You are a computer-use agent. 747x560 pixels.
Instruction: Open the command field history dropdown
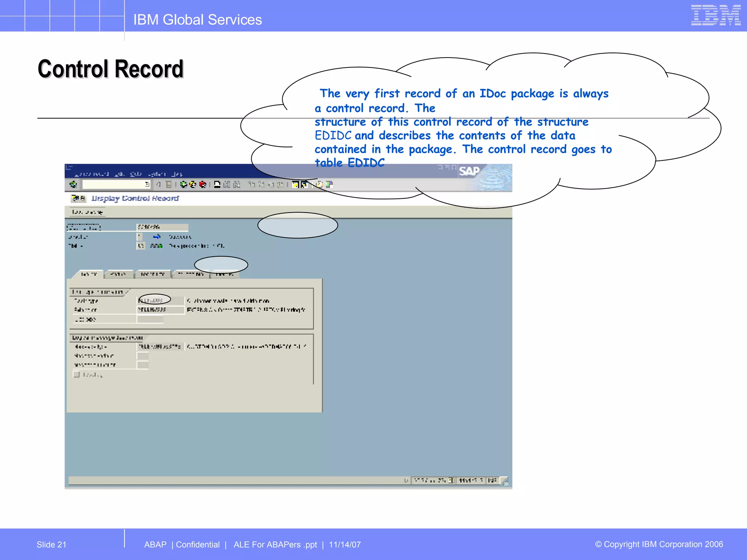point(147,184)
